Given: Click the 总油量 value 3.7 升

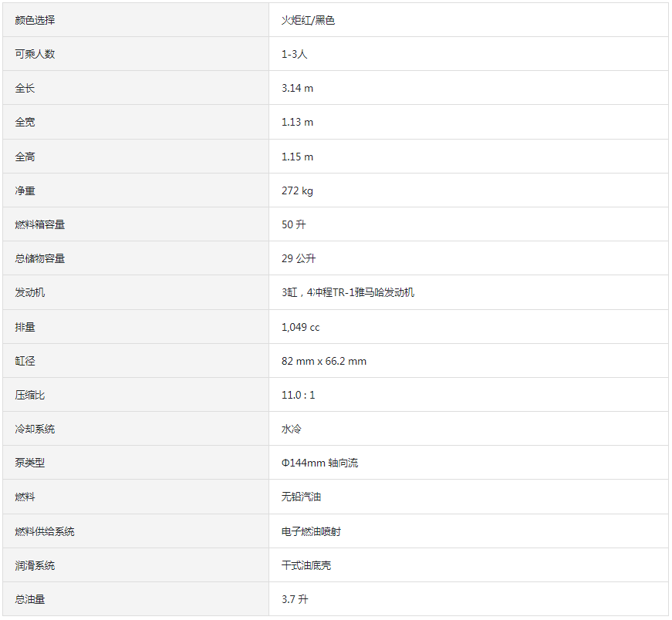Looking at the screenshot, I should [295, 599].
